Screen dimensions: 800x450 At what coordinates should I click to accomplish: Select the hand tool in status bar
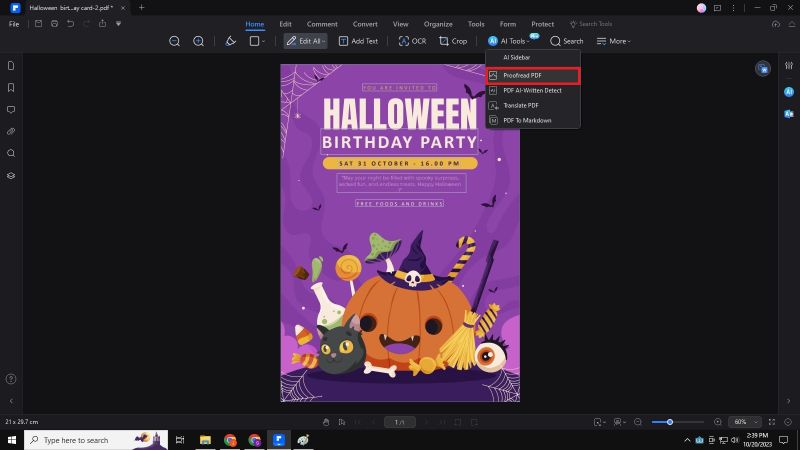coord(326,422)
